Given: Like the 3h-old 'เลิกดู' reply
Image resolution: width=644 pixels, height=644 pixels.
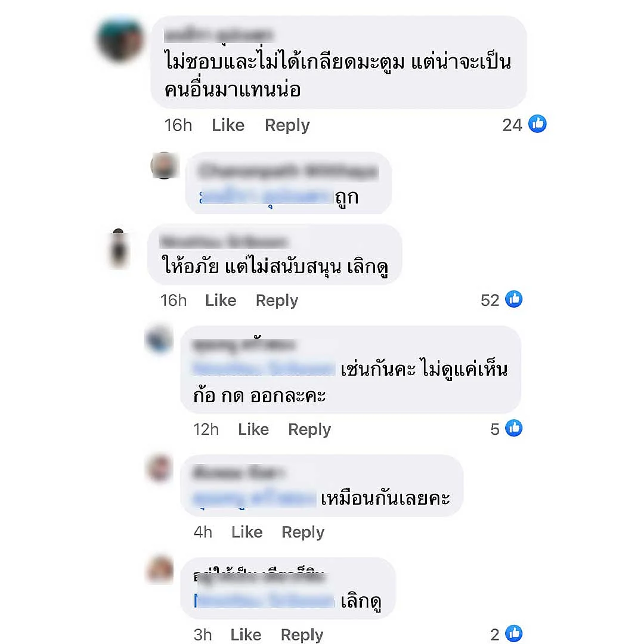Looking at the screenshot, I should tap(246, 634).
